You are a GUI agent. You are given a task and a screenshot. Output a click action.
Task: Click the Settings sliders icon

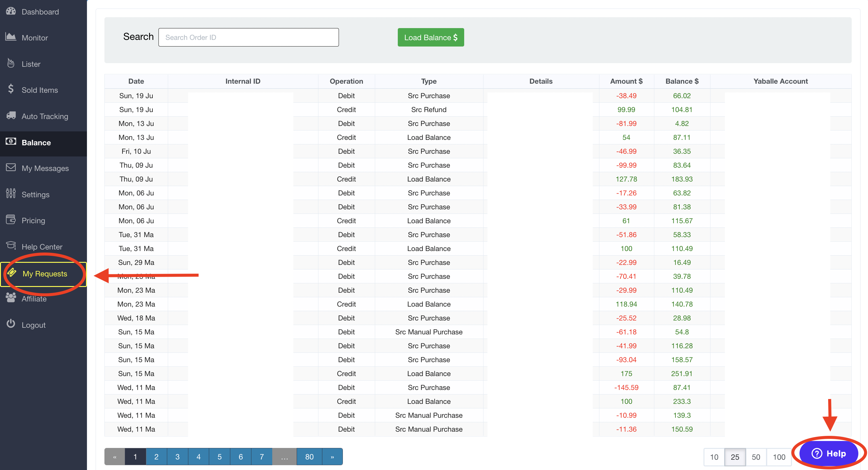(11, 194)
